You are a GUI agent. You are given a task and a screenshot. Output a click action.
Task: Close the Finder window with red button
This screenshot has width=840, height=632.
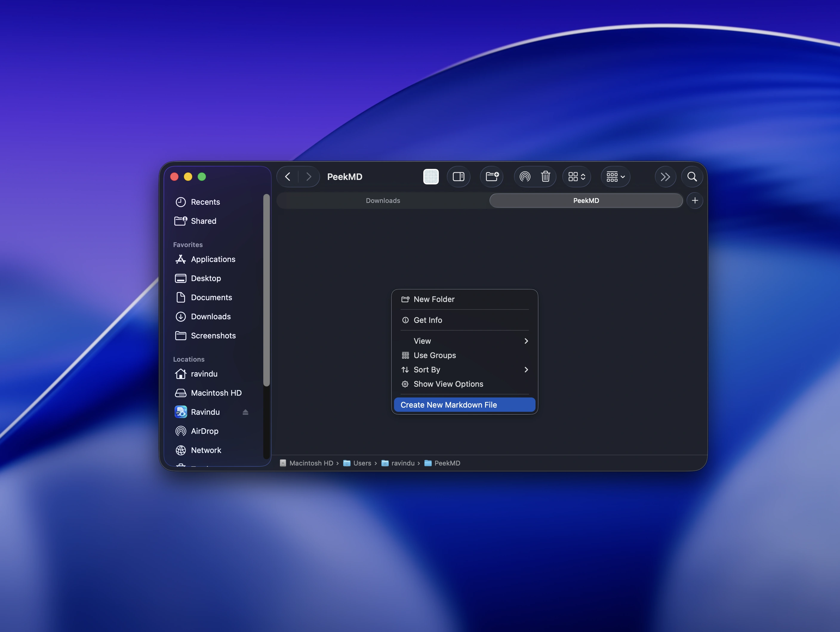coord(174,177)
